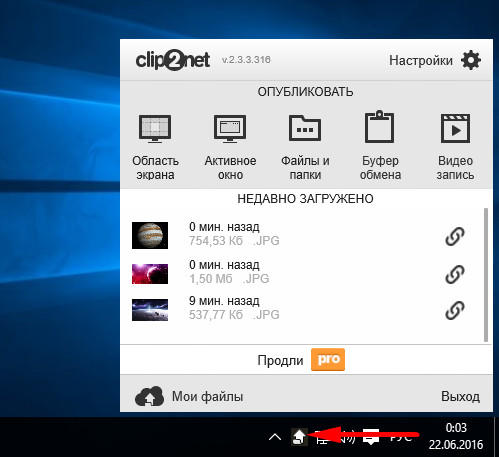The image size is (499, 457).
Task: Open the space asteroid image thumbnail
Action: 150,310
